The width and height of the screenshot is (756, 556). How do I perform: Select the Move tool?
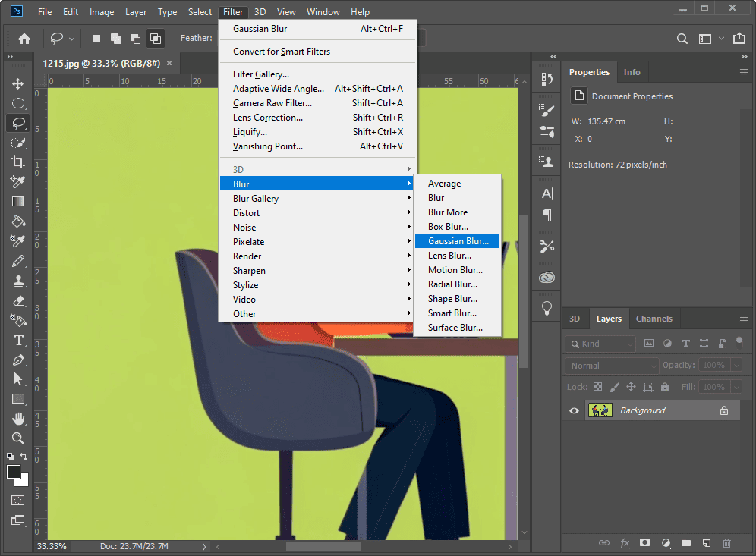click(x=17, y=83)
